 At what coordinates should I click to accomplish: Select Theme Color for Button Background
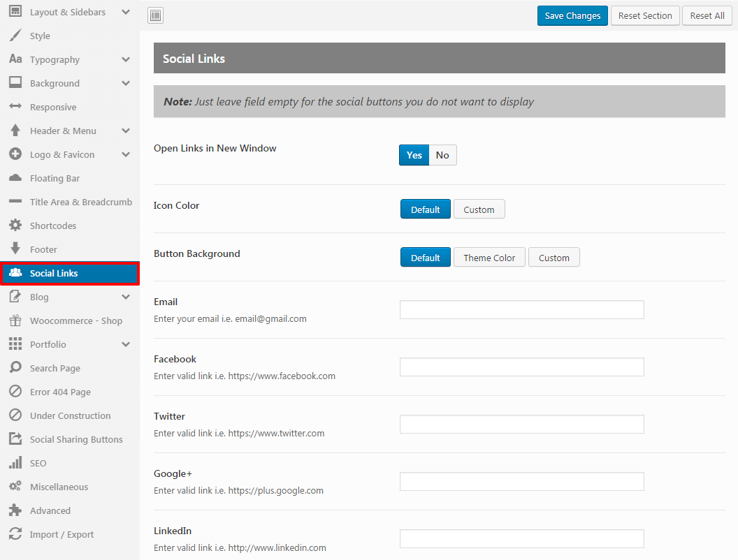point(489,258)
